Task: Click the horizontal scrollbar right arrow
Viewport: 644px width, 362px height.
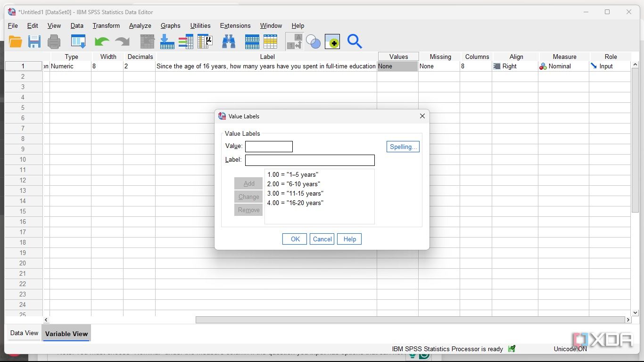Action: click(x=628, y=320)
